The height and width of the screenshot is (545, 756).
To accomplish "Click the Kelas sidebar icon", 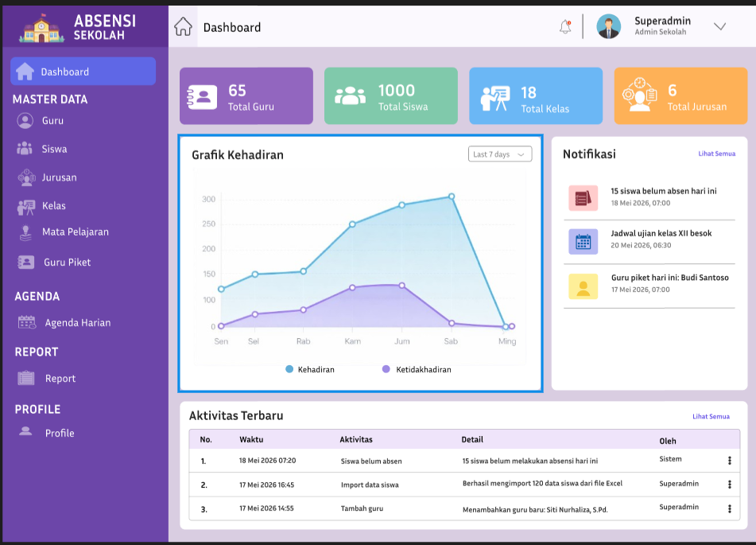I will (26, 207).
